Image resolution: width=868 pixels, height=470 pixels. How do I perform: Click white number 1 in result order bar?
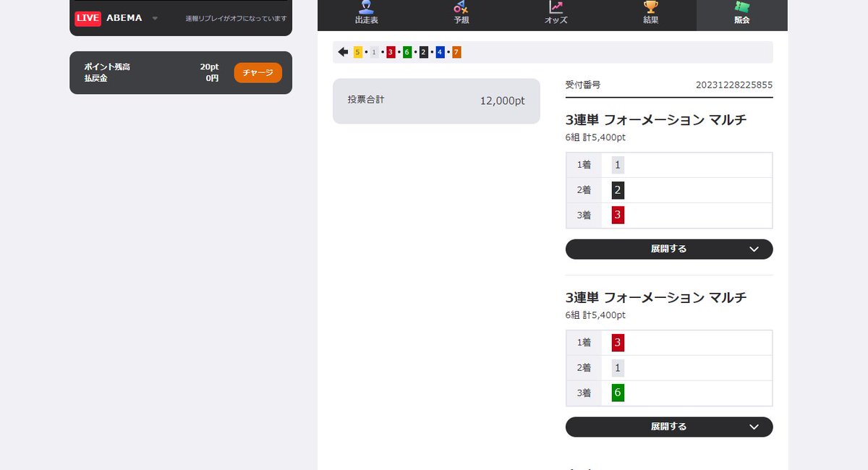tap(374, 52)
